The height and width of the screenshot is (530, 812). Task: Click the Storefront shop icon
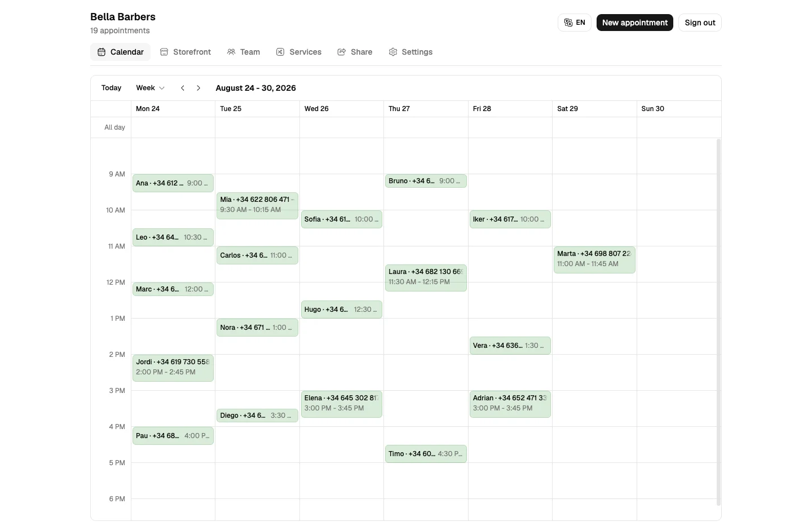coord(164,52)
